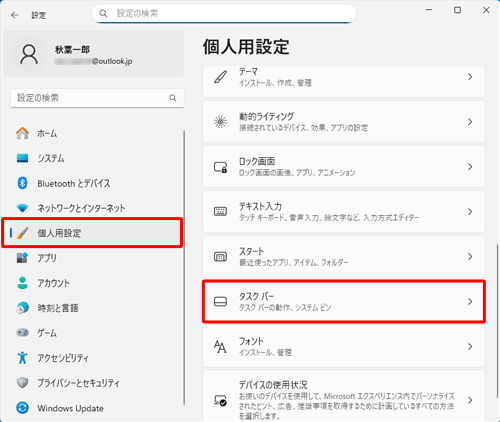The width and height of the screenshot is (500, 422).
Task: Click the sidebar vertical scrollbar
Action: click(184, 268)
